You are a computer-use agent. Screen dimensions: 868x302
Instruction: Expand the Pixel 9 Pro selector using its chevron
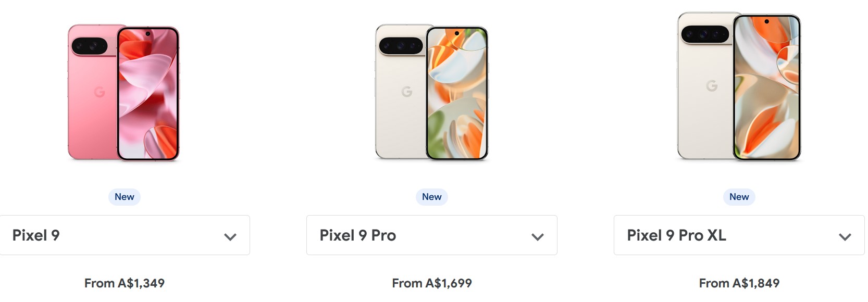pos(538,237)
